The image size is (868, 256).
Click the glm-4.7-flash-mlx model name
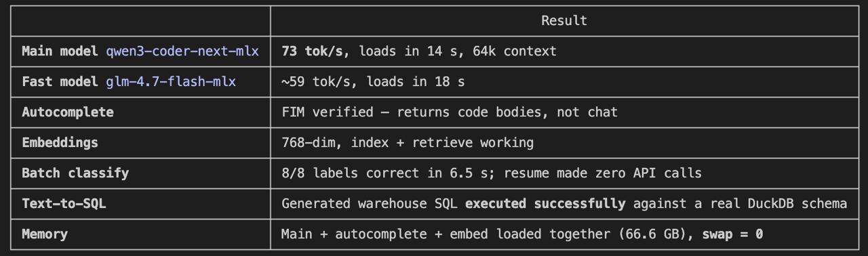[171, 81]
